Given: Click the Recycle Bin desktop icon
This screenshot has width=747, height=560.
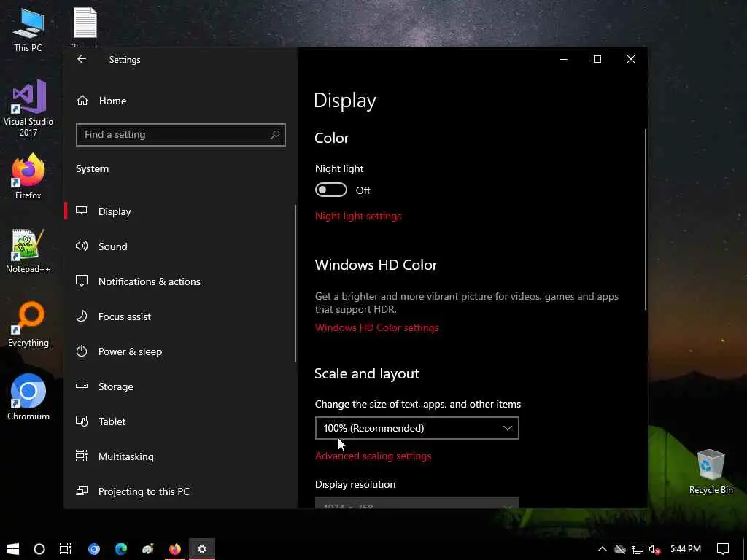Looking at the screenshot, I should click(711, 472).
